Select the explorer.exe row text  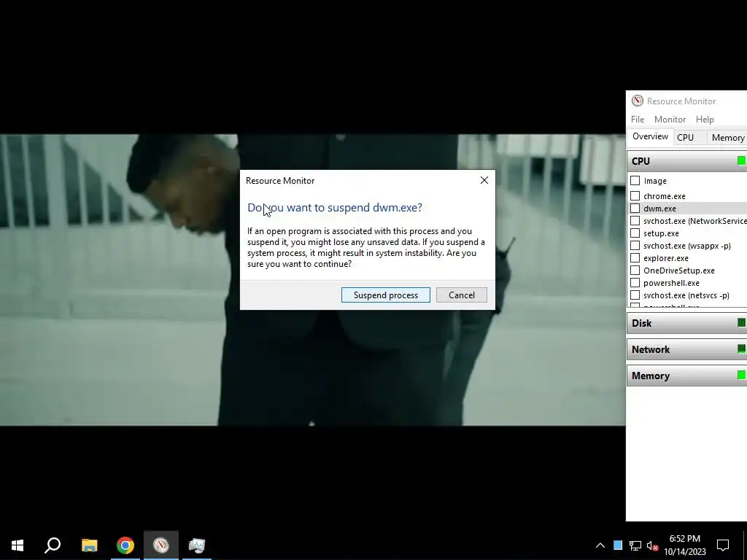(x=665, y=258)
